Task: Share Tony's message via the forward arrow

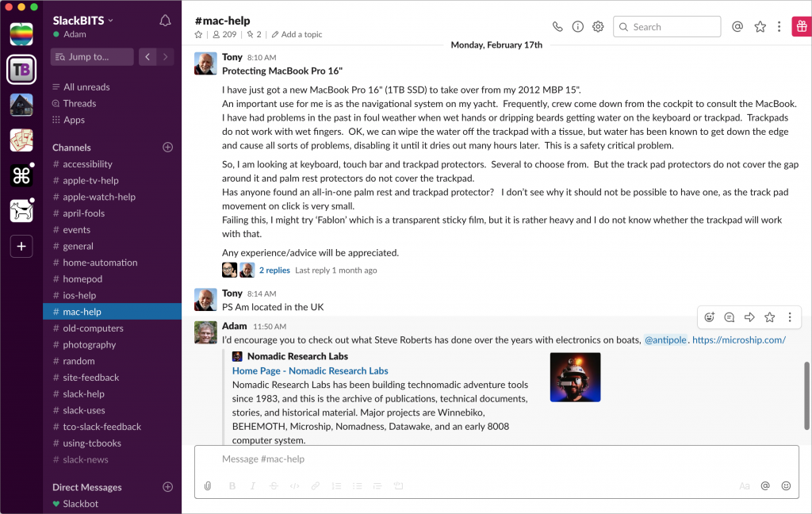Action: click(749, 317)
